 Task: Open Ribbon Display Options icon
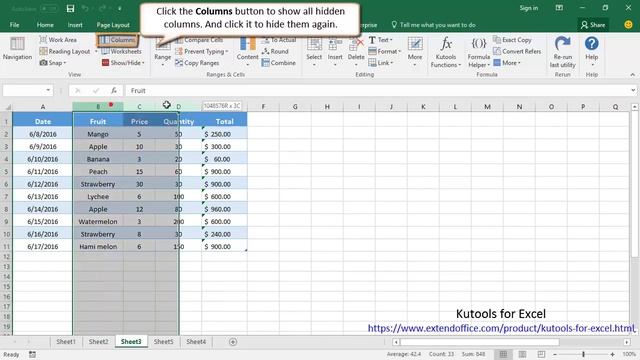(x=559, y=8)
